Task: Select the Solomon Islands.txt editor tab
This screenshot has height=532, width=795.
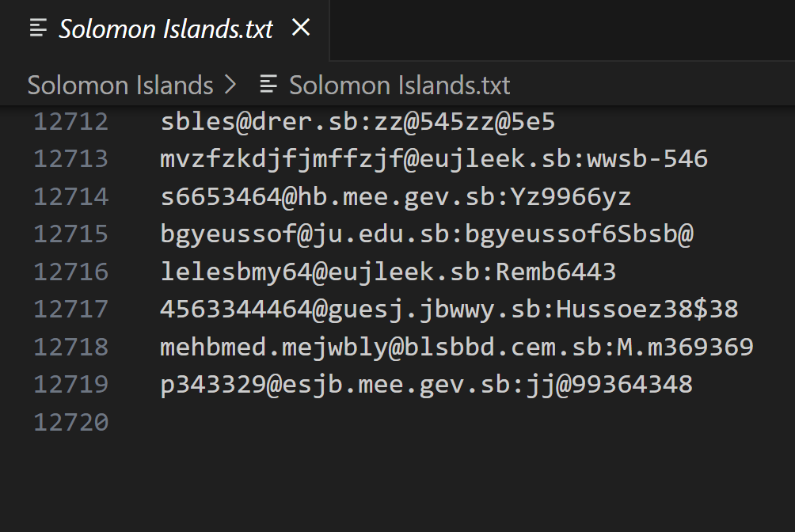Action: [x=165, y=29]
